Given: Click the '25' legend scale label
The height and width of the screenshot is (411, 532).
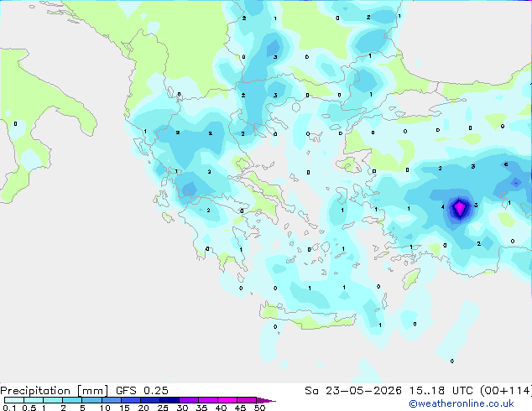Looking at the screenshot, I should 163,408.
